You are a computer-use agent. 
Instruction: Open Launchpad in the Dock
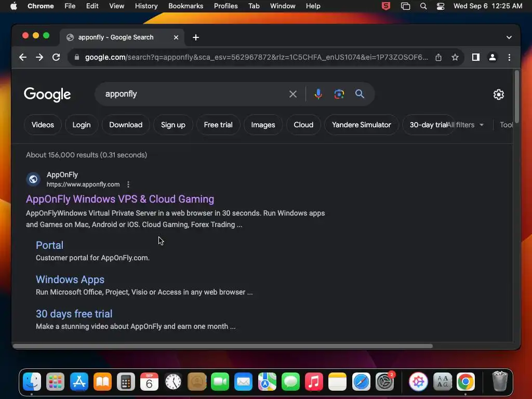click(55, 381)
